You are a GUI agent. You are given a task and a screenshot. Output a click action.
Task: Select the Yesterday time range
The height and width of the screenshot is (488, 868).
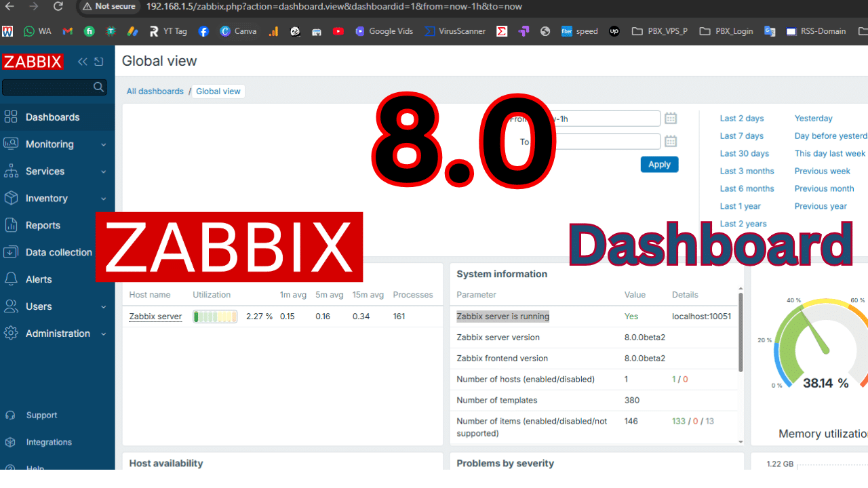point(814,119)
